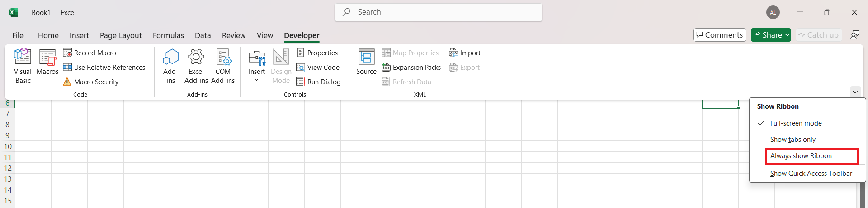Switch to the Formulas tab
The image size is (868, 208).
tap(168, 35)
